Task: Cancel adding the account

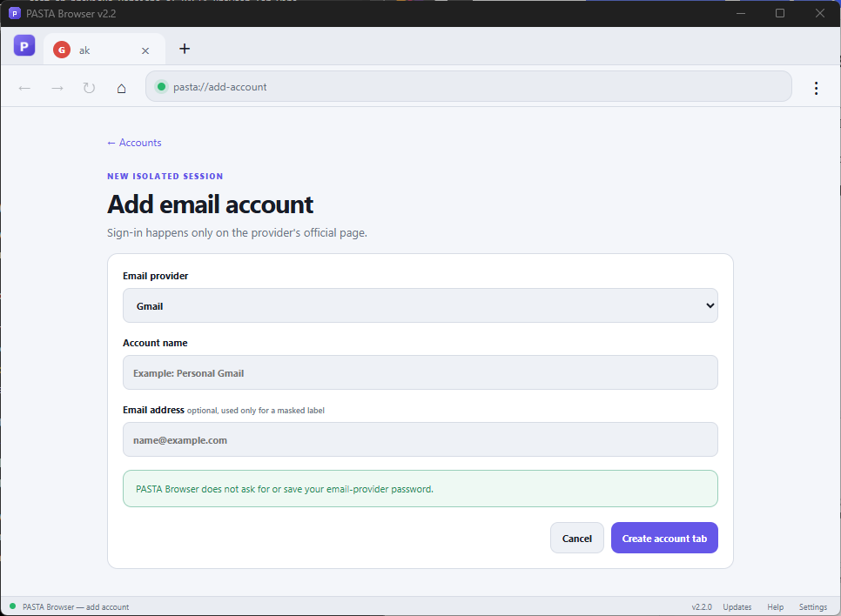Action: point(576,539)
